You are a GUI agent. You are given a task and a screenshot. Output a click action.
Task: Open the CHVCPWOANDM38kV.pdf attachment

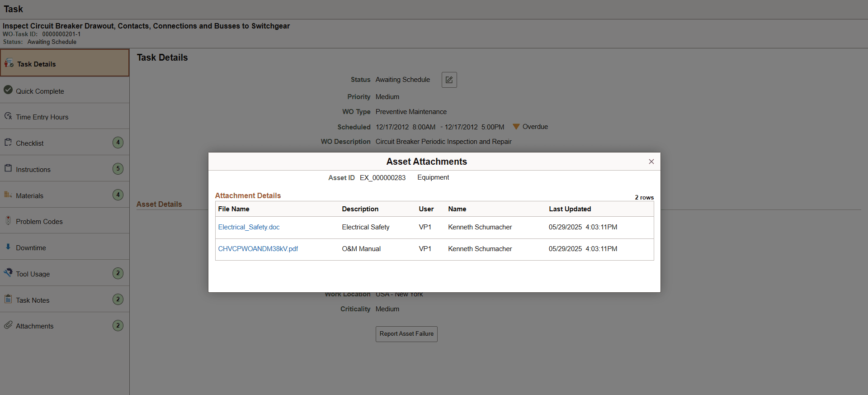(258, 249)
